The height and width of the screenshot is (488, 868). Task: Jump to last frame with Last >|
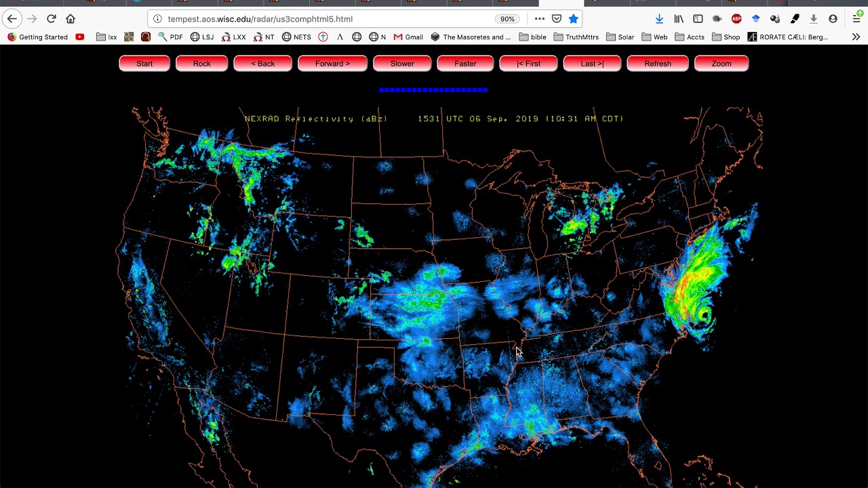click(x=592, y=64)
